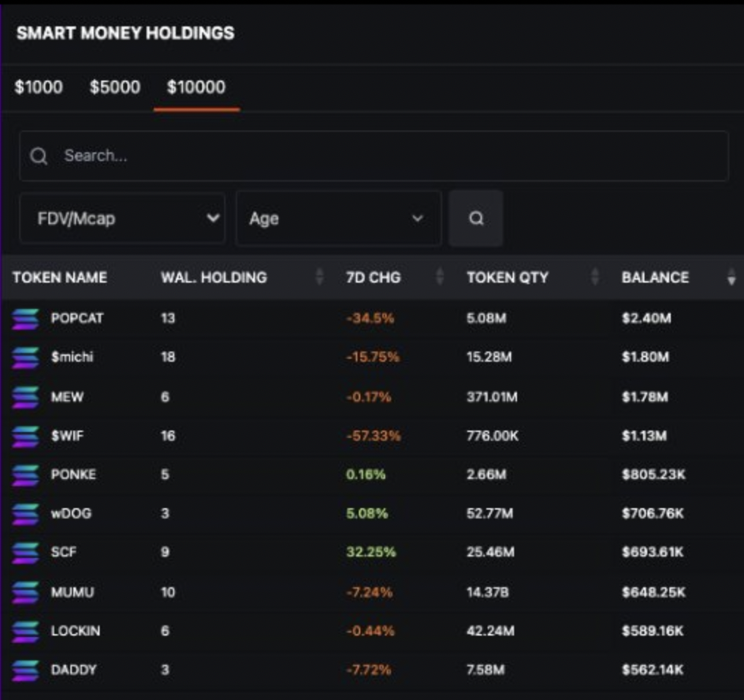744x700 pixels.
Task: Select the $10000 tab
Action: [x=196, y=87]
